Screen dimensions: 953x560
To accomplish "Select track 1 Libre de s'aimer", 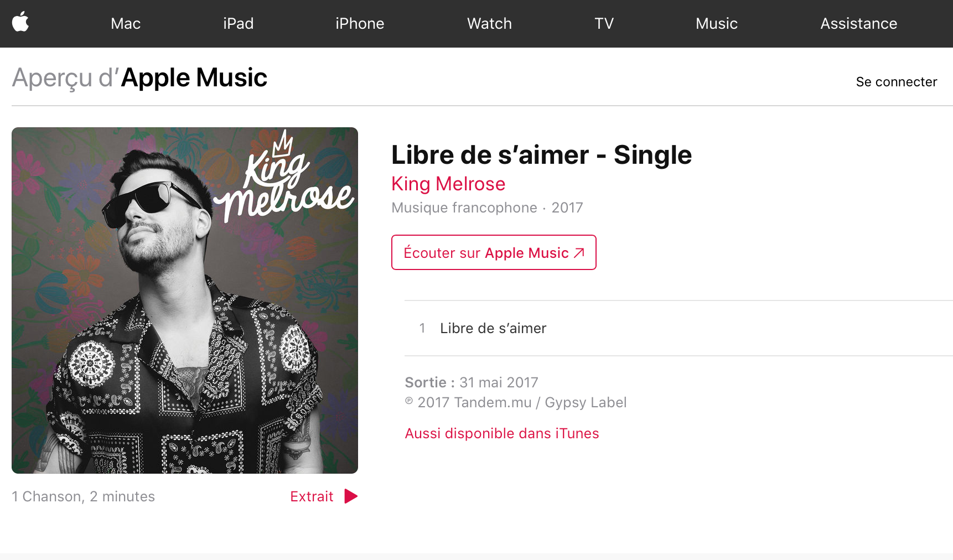I will tap(679, 328).
